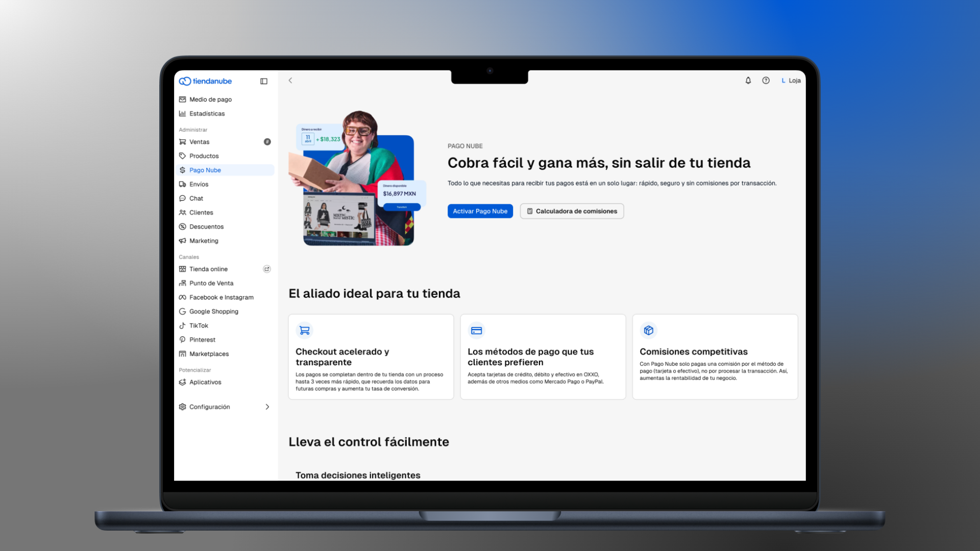Go back with the left chevron arrow
The image size is (980, 551).
290,81
